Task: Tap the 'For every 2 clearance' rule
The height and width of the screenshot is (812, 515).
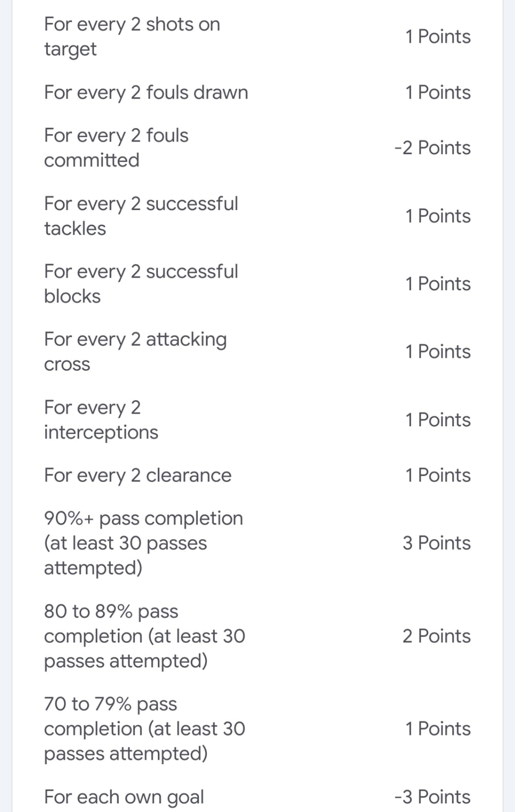Action: click(x=138, y=475)
